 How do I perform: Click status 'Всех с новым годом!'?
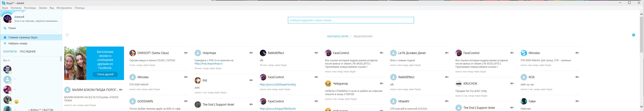pos(402,60)
